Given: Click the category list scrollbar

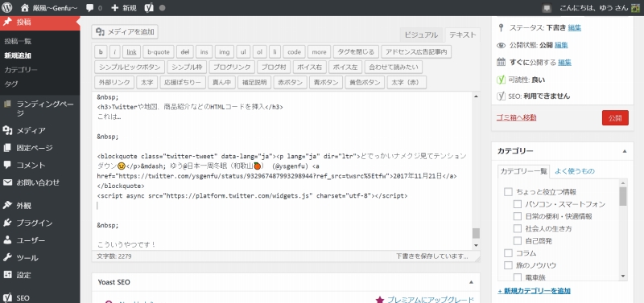Looking at the screenshot, I should point(623,230).
